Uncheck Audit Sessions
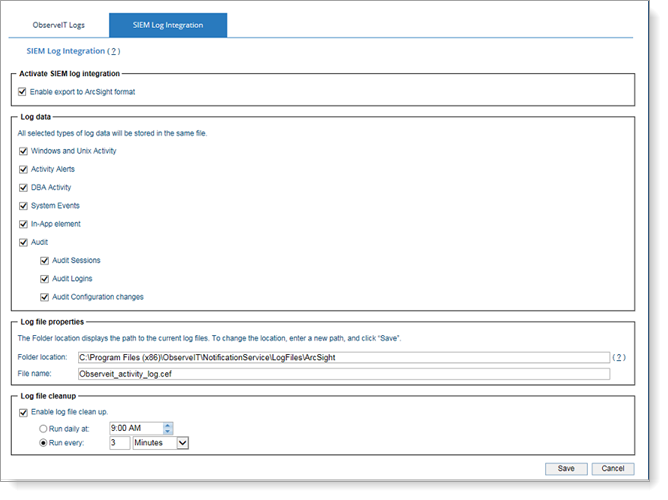Image resolution: width=668 pixels, height=500 pixels. click(44, 260)
